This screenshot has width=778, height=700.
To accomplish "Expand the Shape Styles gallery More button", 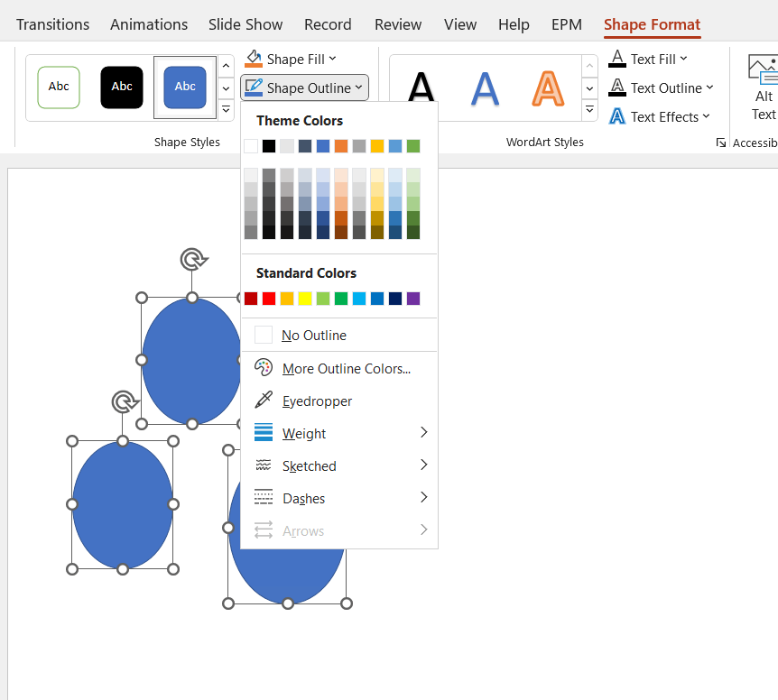I will [226, 109].
